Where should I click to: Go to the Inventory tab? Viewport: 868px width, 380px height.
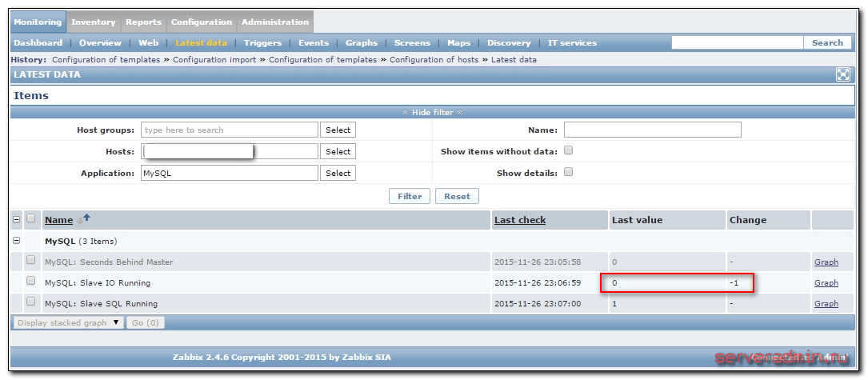[x=94, y=22]
